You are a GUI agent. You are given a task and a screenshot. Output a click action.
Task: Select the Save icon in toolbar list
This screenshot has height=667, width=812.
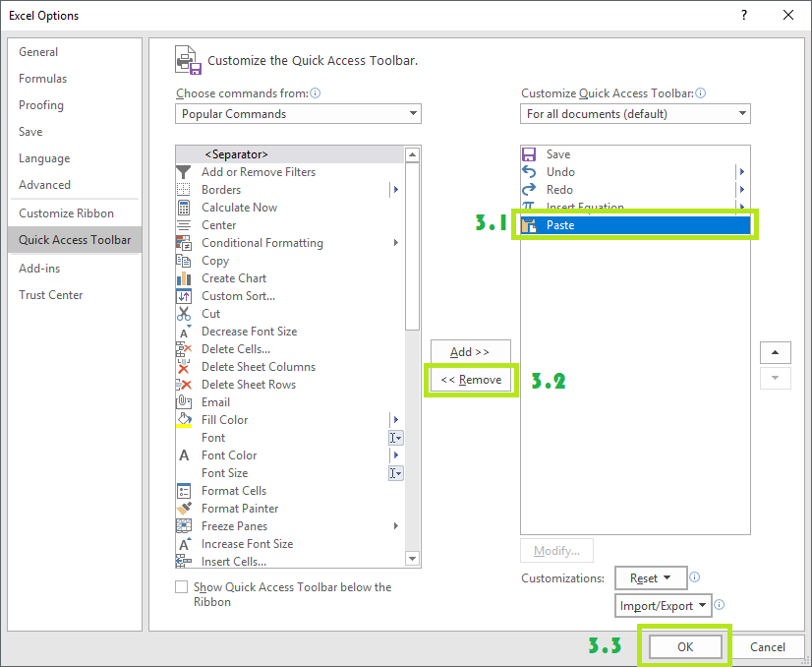point(529,154)
